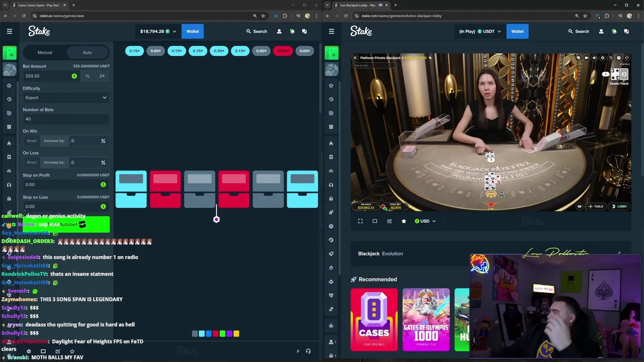This screenshot has height=362, width=644.
Task: Open Search in Cases window header
Action: coord(257,31)
